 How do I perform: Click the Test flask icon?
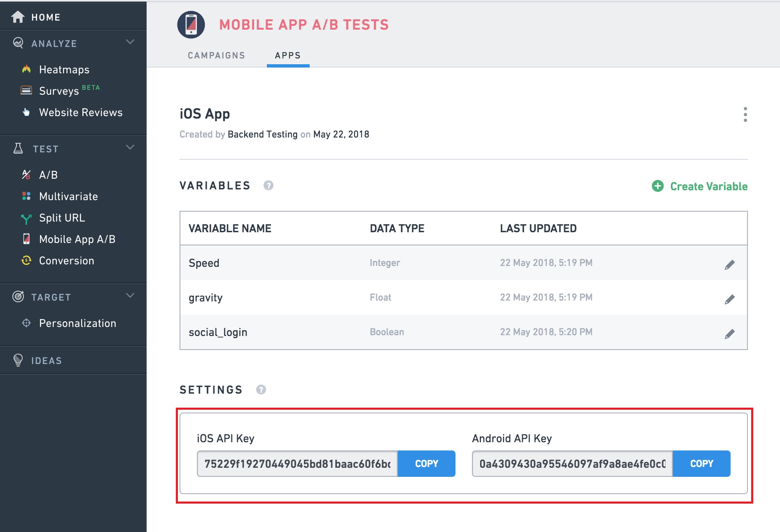(x=18, y=148)
